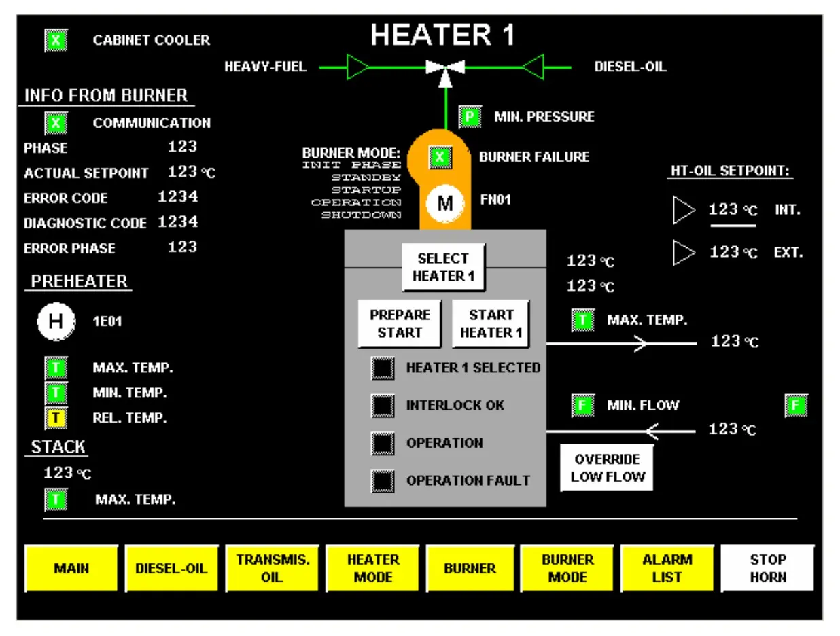Toggle the Heater 1 Selected indicator box
The width and height of the screenshot is (840, 636).
tap(383, 368)
